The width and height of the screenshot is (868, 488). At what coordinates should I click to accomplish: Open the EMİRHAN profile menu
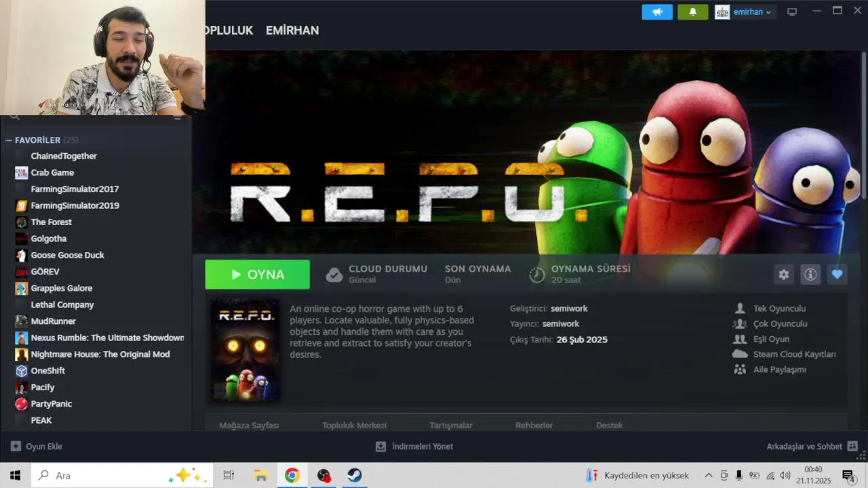pos(292,30)
